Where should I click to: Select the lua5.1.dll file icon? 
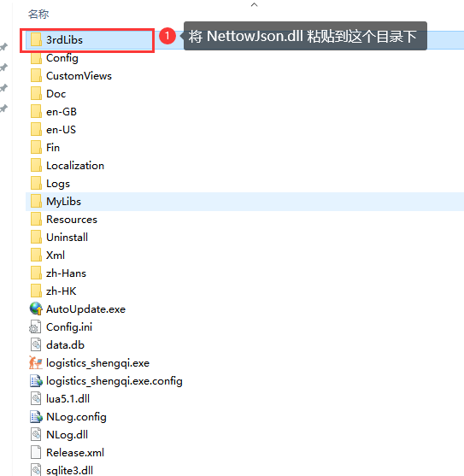point(36,398)
